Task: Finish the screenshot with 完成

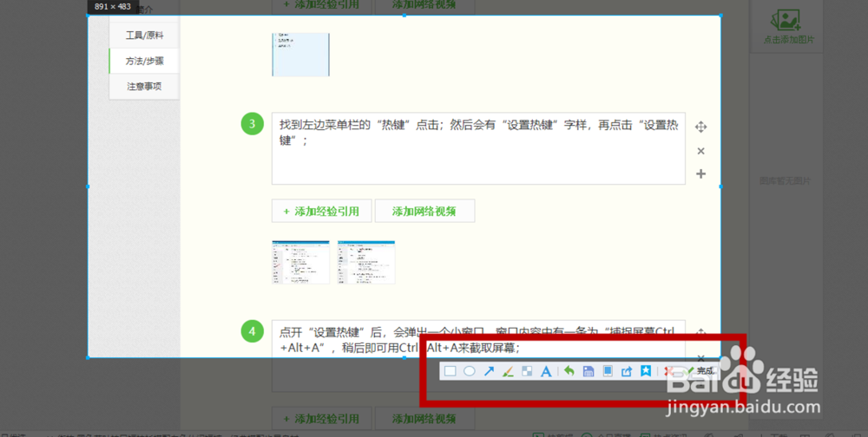Action: coord(699,371)
